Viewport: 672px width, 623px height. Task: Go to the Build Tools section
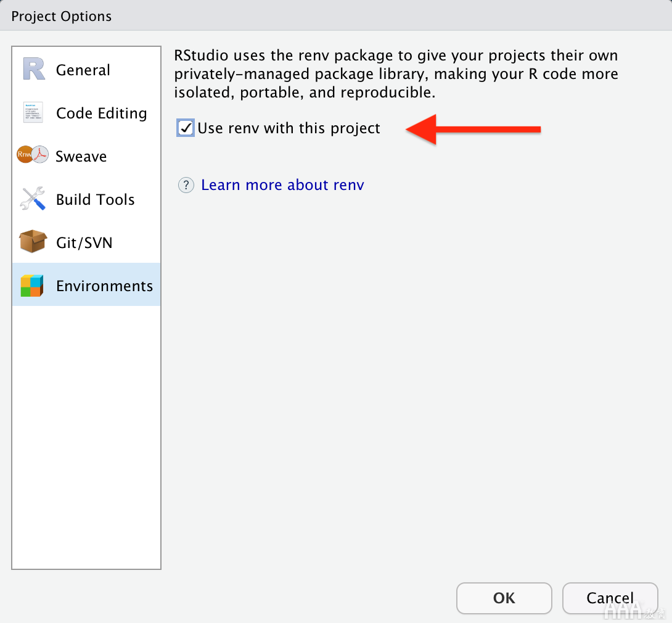[95, 200]
